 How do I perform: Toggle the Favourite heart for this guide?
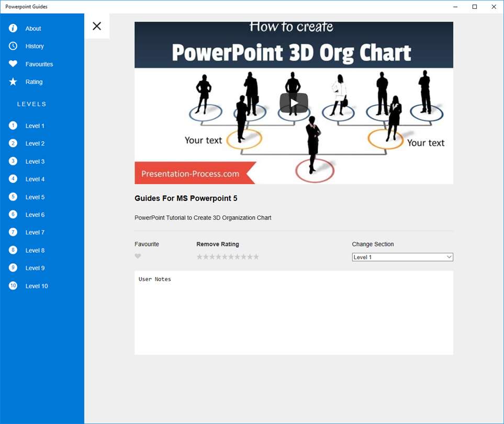(x=138, y=256)
